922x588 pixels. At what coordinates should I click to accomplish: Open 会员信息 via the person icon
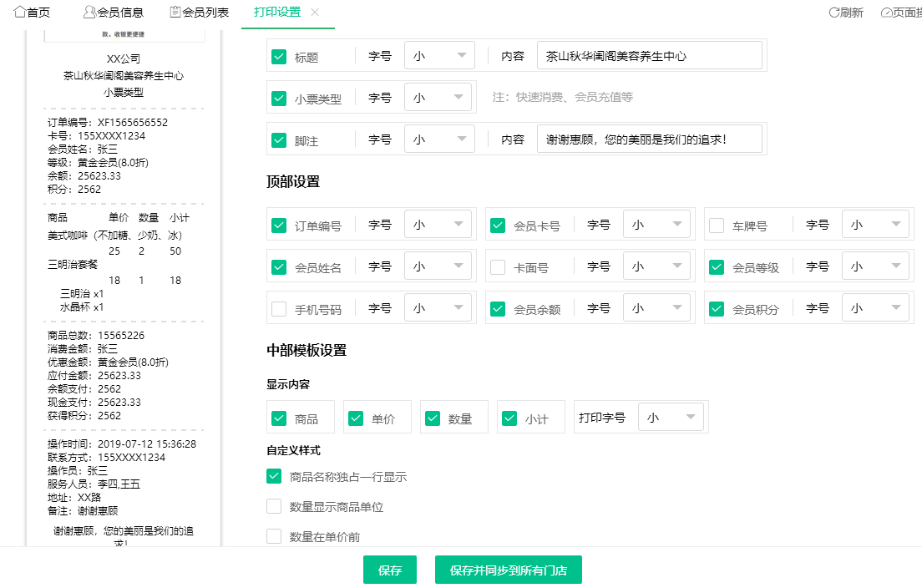(86, 12)
